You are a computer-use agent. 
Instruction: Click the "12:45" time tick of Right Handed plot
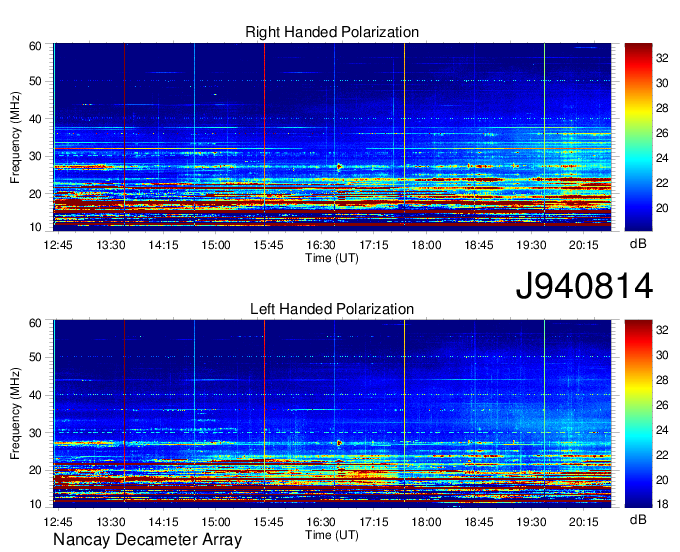58,245
